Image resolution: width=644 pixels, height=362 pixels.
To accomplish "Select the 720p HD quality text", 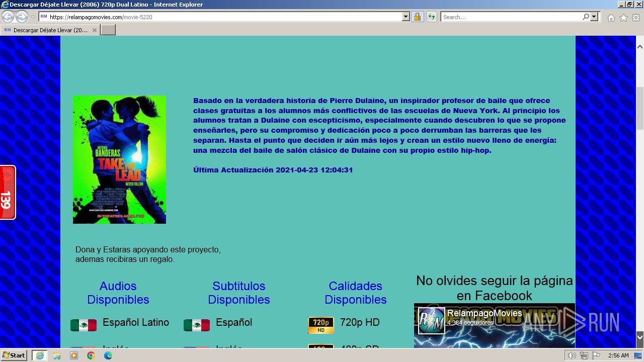I will (360, 323).
